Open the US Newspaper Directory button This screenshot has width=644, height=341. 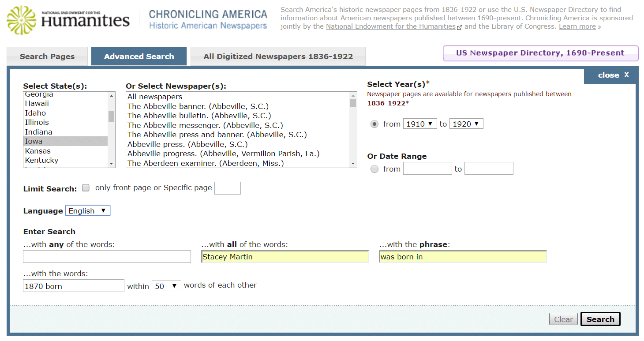click(x=540, y=53)
